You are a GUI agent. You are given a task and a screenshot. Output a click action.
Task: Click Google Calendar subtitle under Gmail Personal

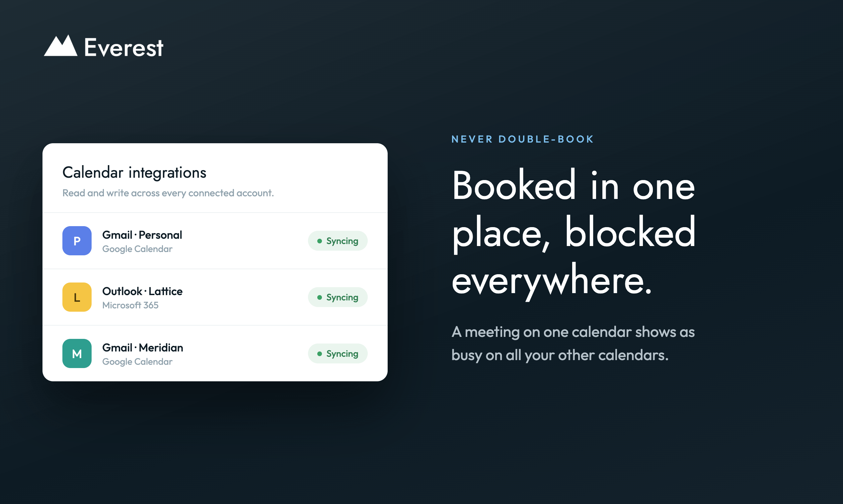tap(137, 249)
